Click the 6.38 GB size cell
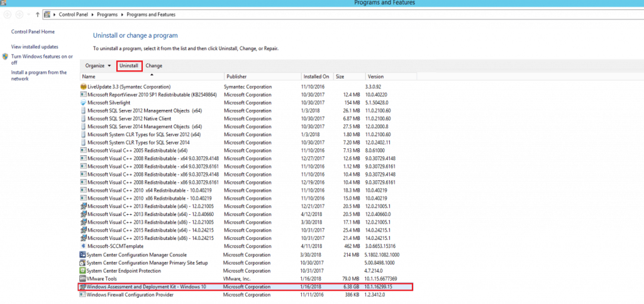The height and width of the screenshot is (304, 644). 352,287
